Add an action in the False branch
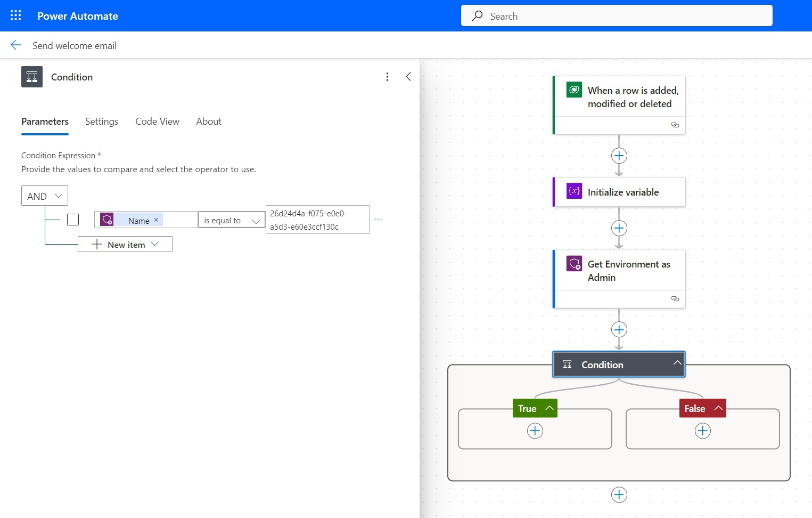The height and width of the screenshot is (518, 812). 703,431
